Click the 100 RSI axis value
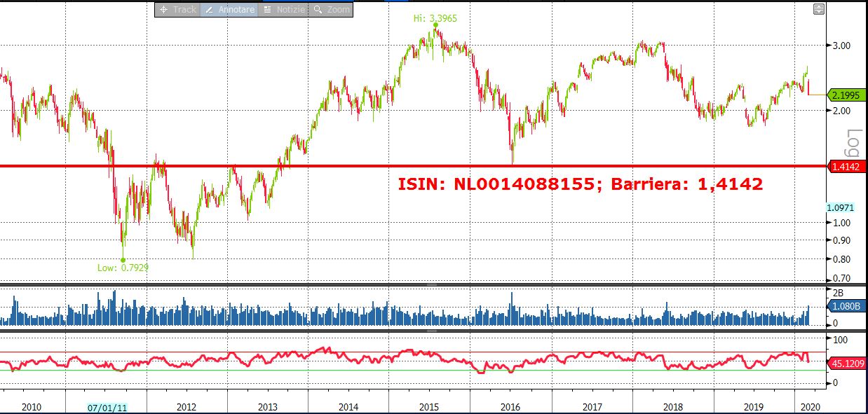Screen dimensions: 868x414 pyautogui.click(x=840, y=340)
